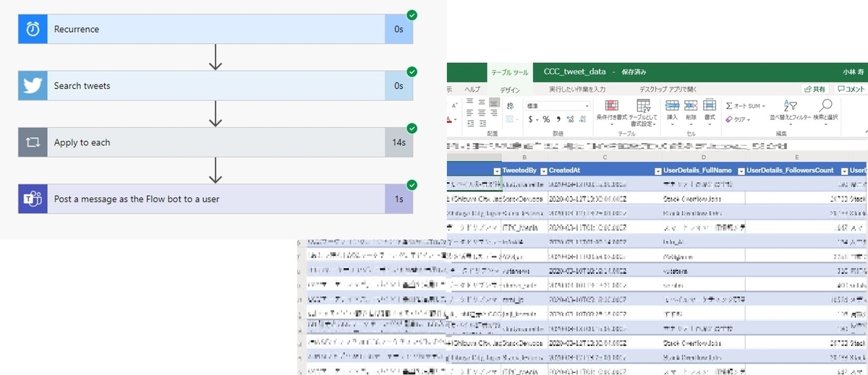Image resolution: width=868 pixels, height=375 pixels.
Task: Click the 14s duration on Apply to each
Action: pyautogui.click(x=399, y=142)
